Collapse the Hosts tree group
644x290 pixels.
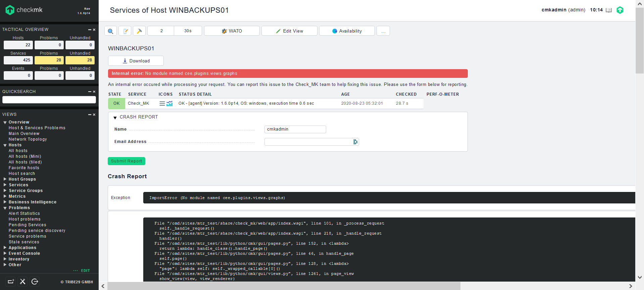click(5, 145)
